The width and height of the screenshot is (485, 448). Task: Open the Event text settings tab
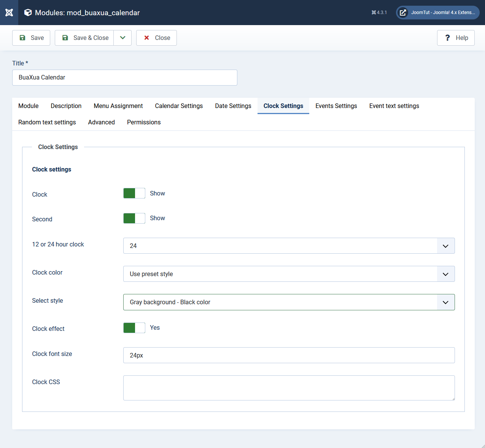click(x=394, y=106)
